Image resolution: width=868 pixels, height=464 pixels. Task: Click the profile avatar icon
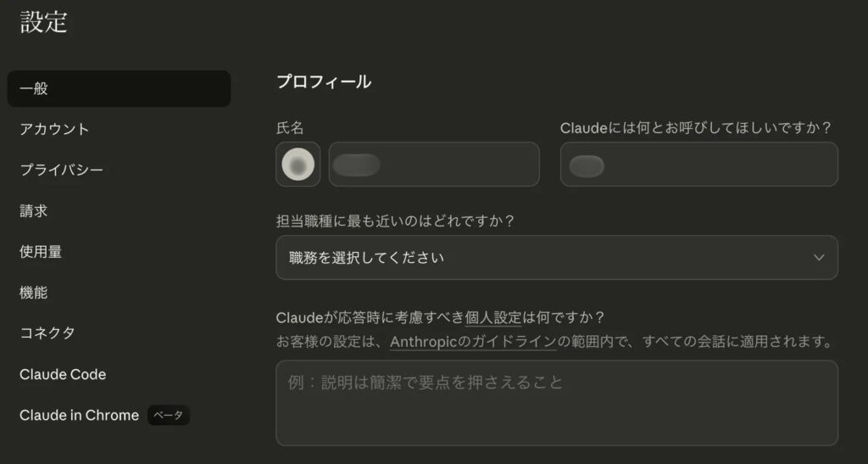pyautogui.click(x=298, y=165)
